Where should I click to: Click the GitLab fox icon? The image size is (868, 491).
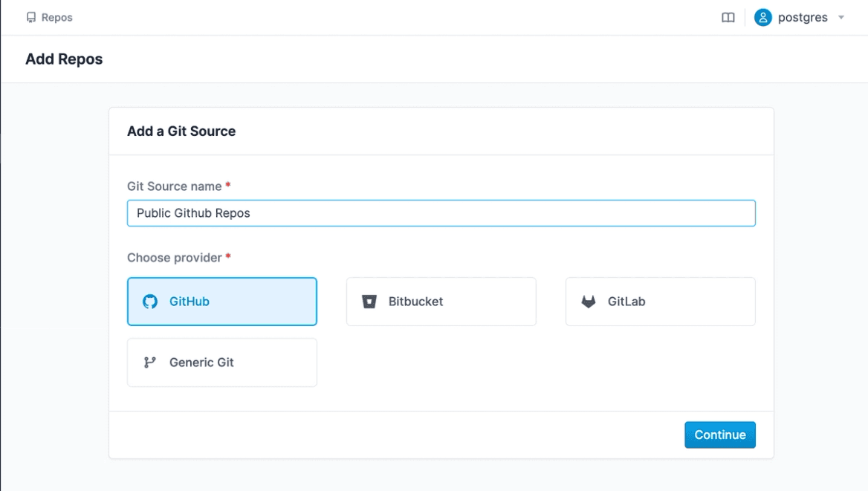click(589, 301)
